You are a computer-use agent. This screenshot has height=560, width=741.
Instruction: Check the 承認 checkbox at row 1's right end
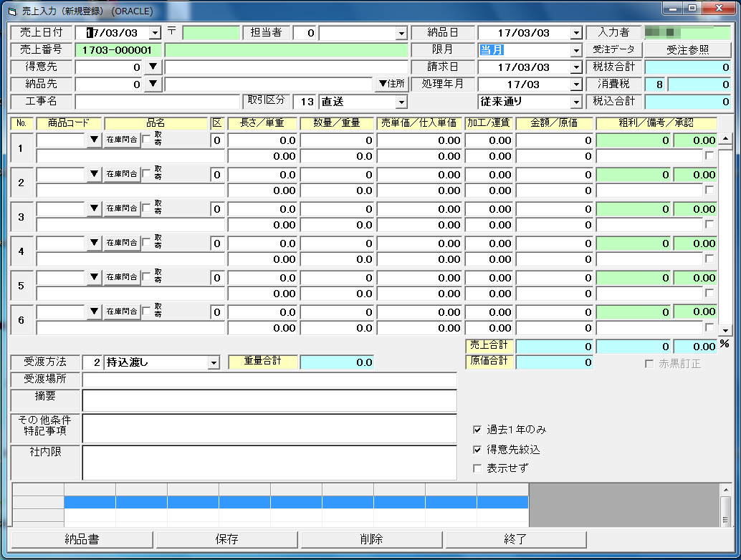click(x=709, y=155)
